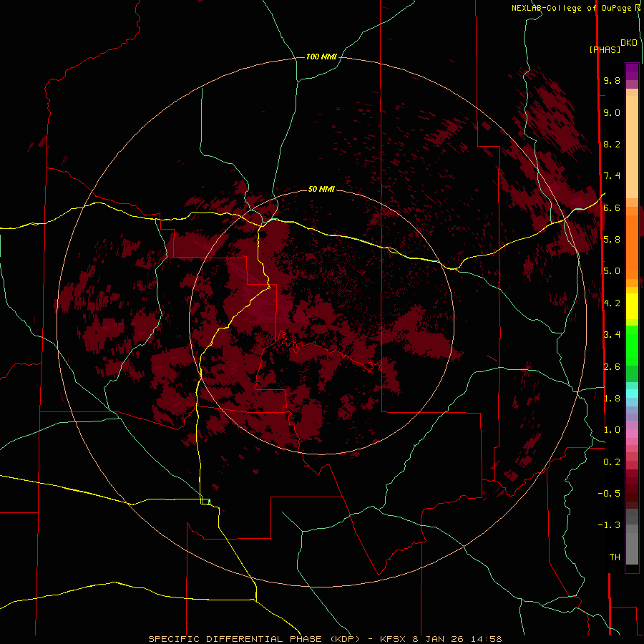Click the 50 NMI range ring label
The height and width of the screenshot is (644, 644).
321,189
